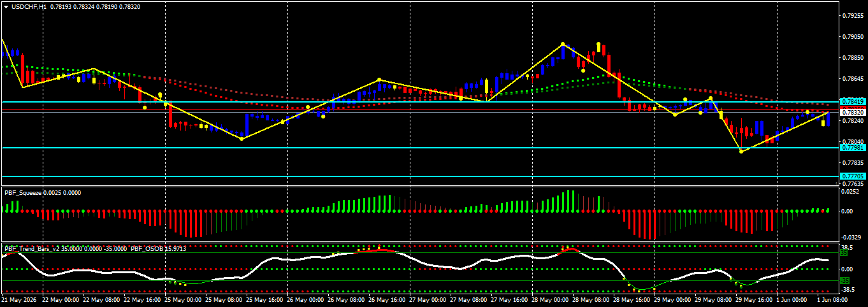Click the 0.79255 price scale value

853,15
